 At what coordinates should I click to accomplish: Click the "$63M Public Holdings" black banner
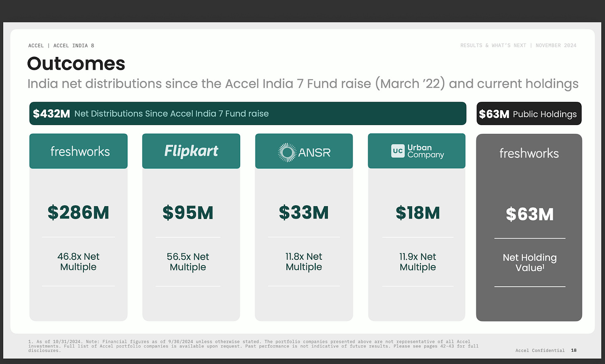(x=529, y=113)
